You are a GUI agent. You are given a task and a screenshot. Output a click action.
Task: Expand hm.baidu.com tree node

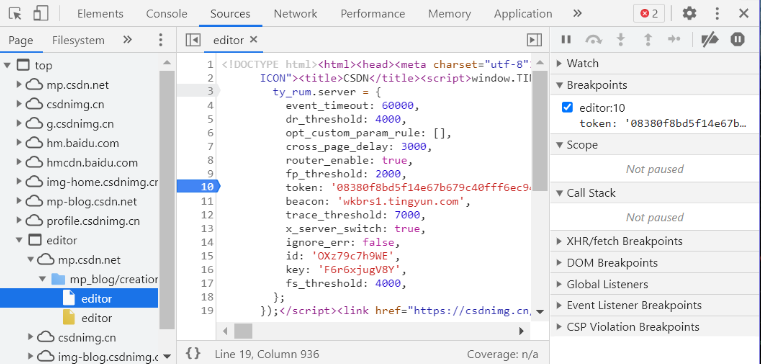[19, 143]
